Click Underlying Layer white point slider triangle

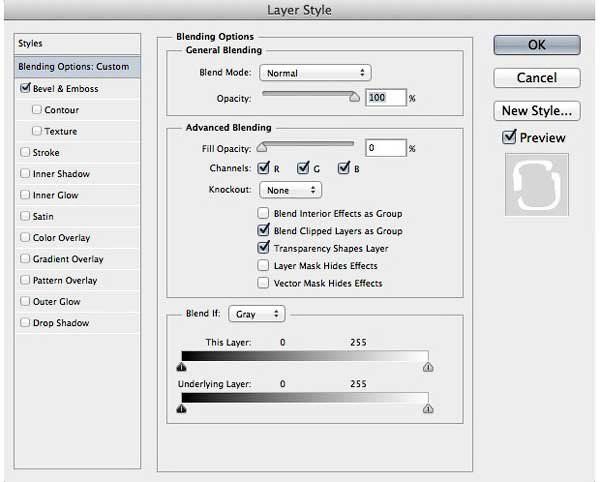coord(428,408)
